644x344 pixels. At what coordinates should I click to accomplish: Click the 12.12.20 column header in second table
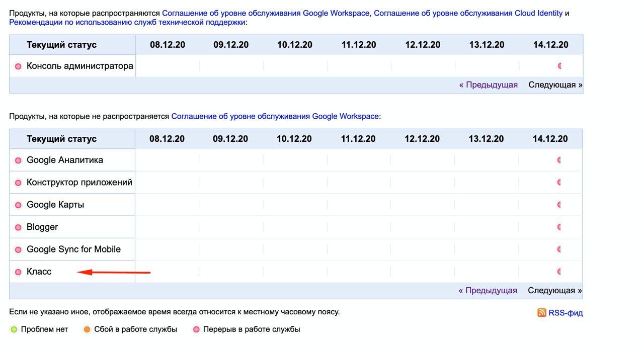point(422,139)
